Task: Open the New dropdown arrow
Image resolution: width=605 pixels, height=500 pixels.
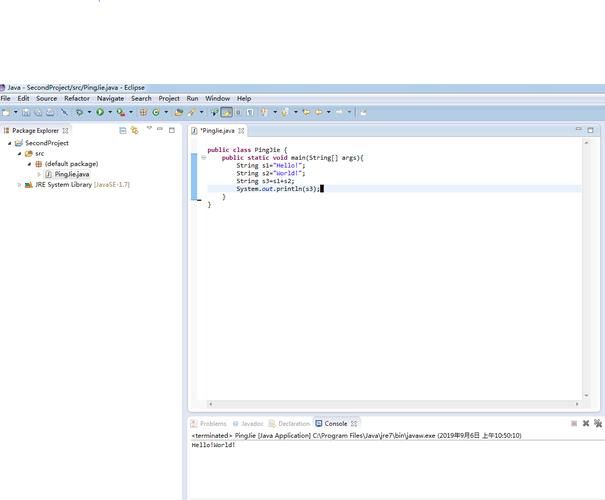Action: pyautogui.click(x=15, y=112)
